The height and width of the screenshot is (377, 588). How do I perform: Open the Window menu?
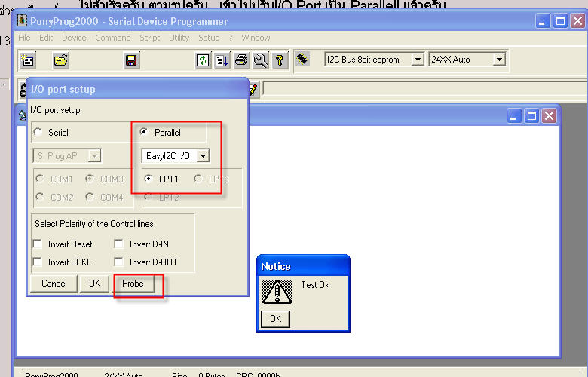(x=256, y=38)
